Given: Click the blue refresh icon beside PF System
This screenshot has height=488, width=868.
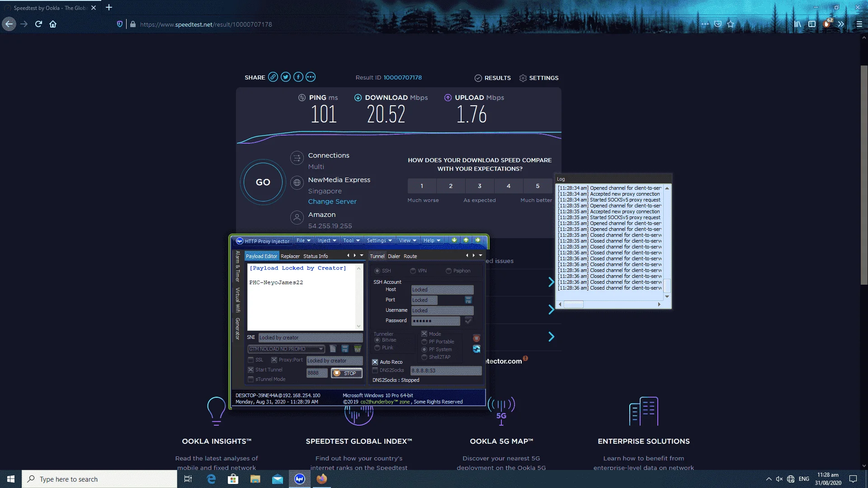Looking at the screenshot, I should pyautogui.click(x=476, y=349).
